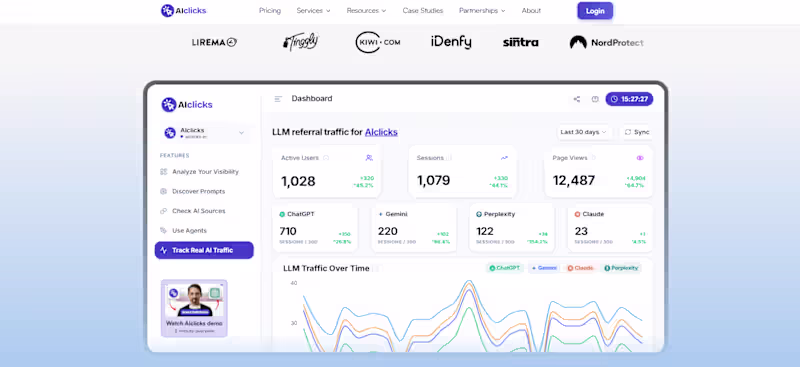Click the eye icon on Page Views card
The height and width of the screenshot is (367, 800).
[640, 158]
